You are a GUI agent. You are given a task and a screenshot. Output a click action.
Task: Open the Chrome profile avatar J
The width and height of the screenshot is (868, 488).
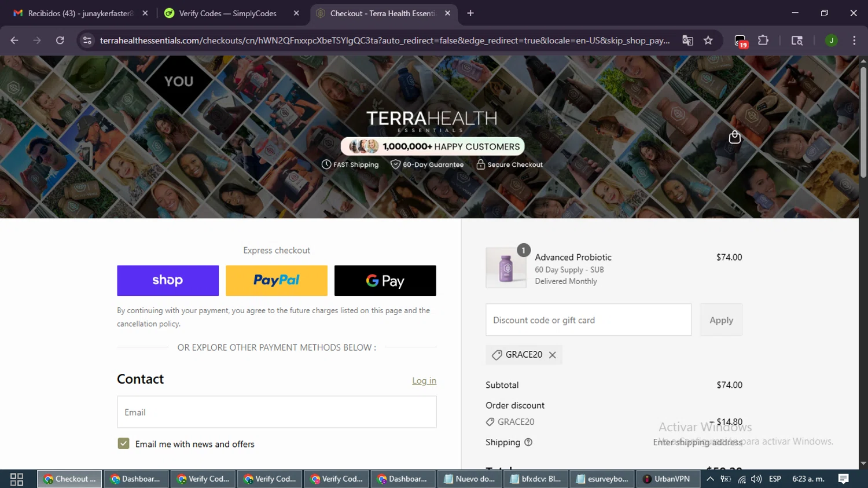click(831, 41)
